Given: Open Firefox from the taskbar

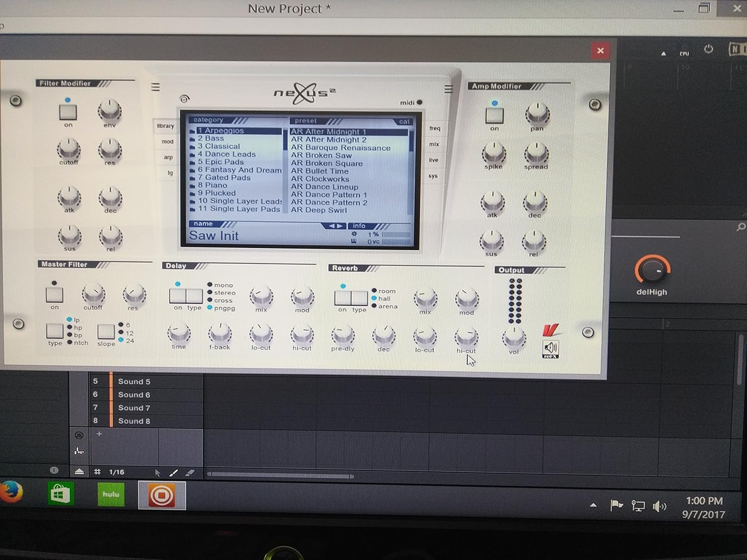Looking at the screenshot, I should pos(11,493).
